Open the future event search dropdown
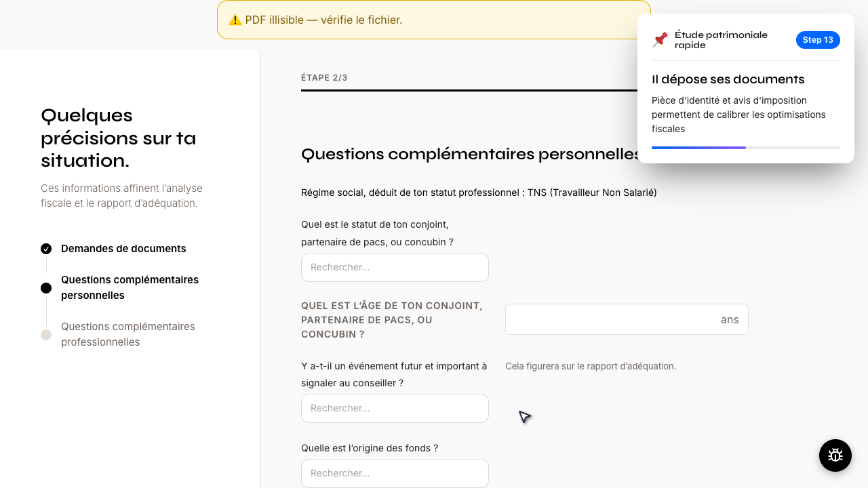 click(395, 408)
